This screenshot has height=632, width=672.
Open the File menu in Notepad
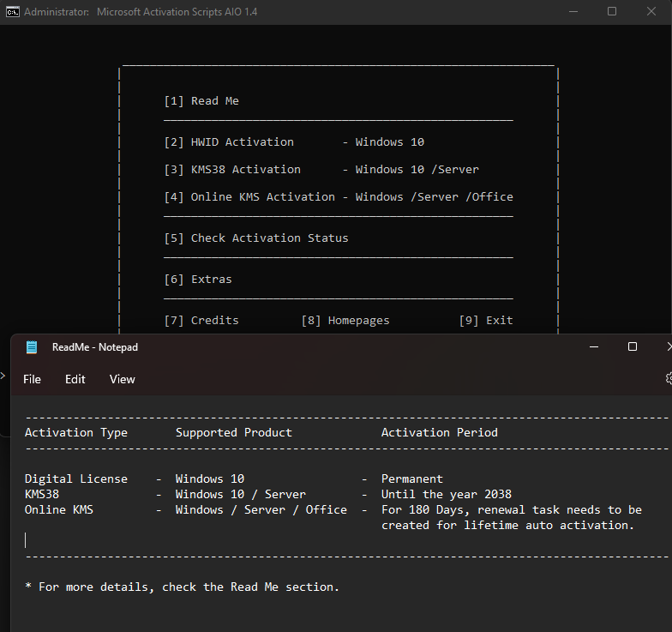point(32,379)
